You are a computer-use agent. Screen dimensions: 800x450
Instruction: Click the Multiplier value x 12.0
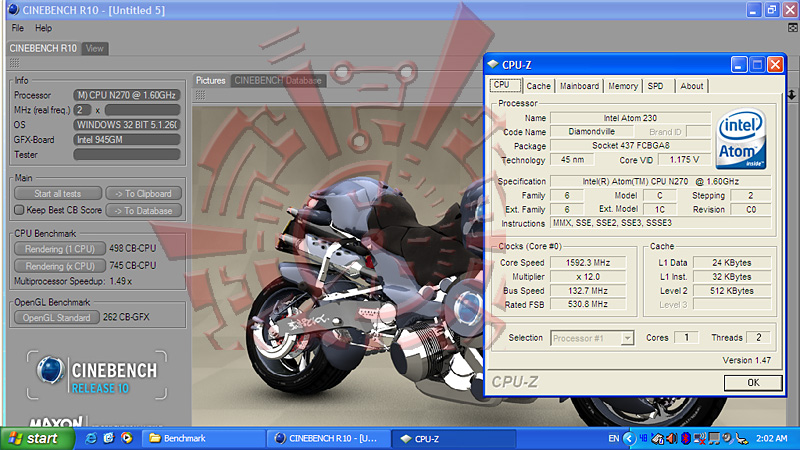coord(588,277)
